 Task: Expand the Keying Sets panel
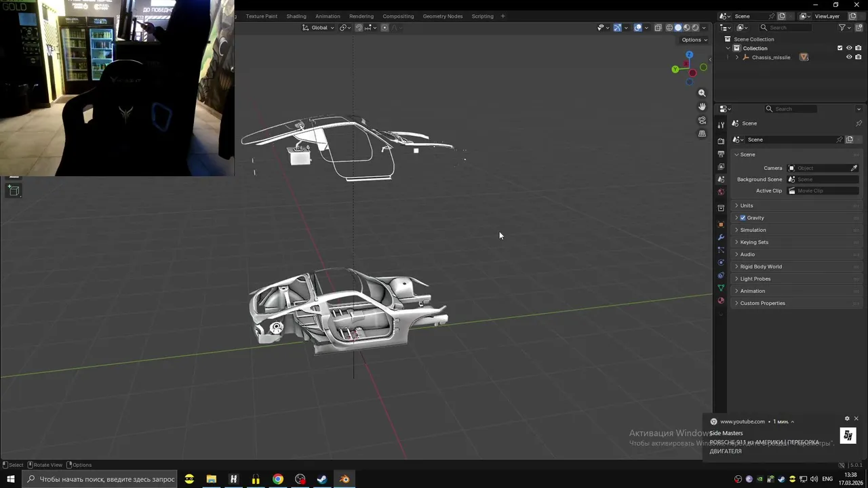tap(795, 242)
